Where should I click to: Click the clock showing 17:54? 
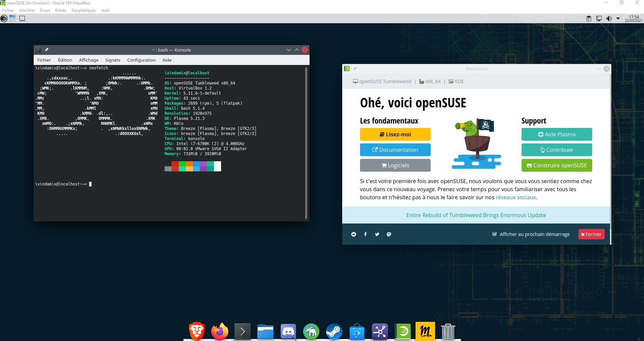[634, 19]
